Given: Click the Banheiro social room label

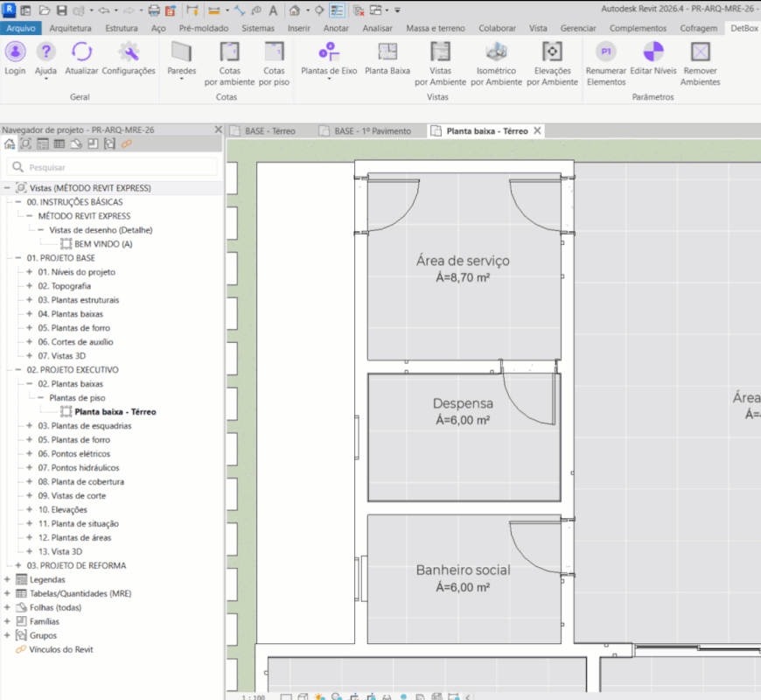Looking at the screenshot, I should pos(463,570).
